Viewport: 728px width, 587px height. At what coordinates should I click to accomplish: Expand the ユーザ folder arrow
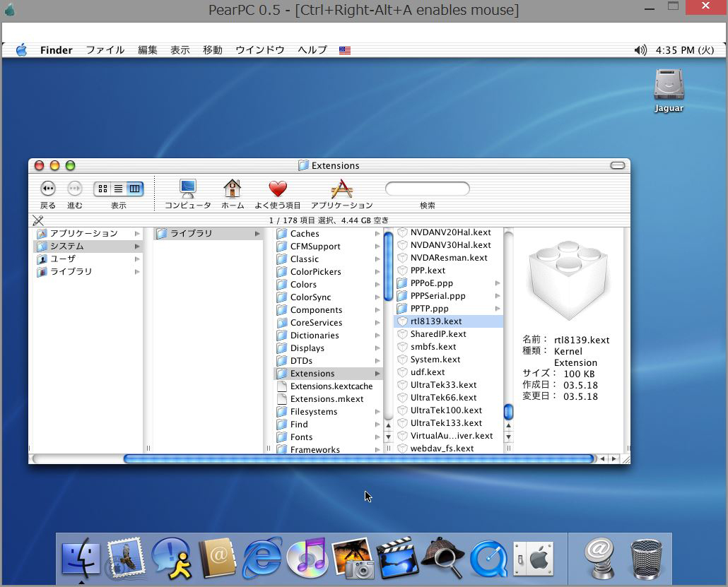[137, 259]
